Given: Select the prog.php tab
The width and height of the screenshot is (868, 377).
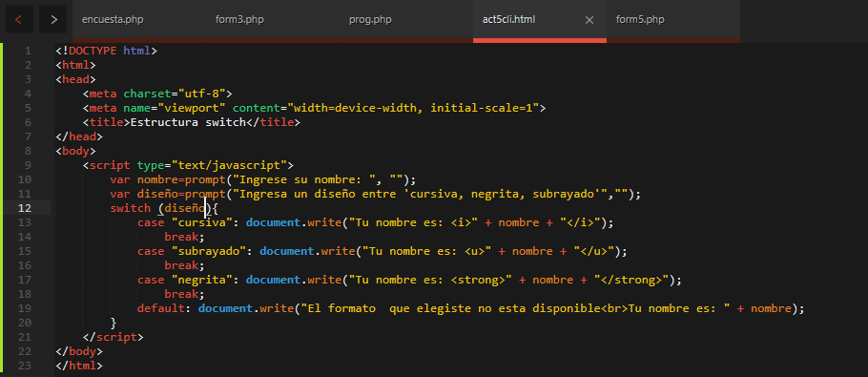Looking at the screenshot, I should click(x=370, y=20).
